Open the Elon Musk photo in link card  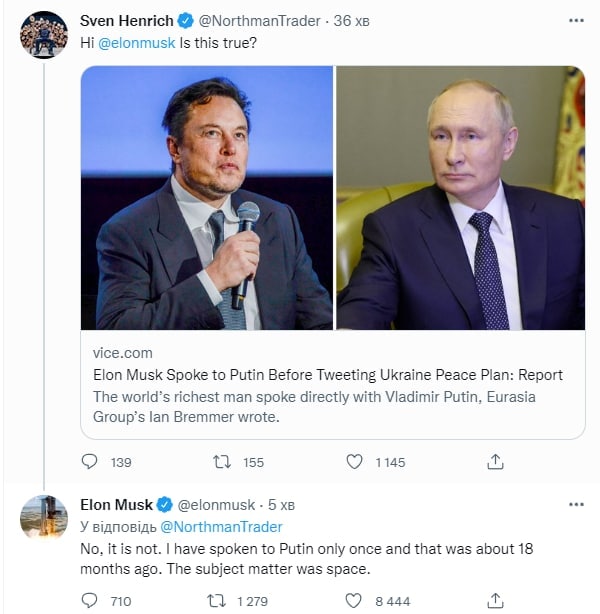coord(207,198)
